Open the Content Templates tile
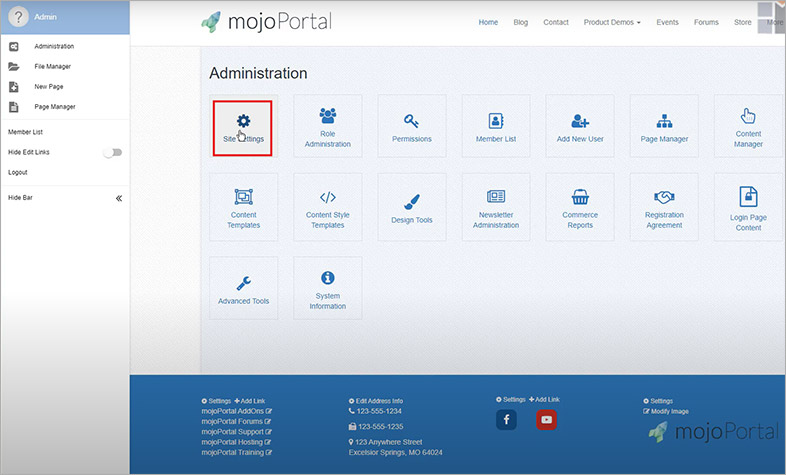 pos(244,207)
